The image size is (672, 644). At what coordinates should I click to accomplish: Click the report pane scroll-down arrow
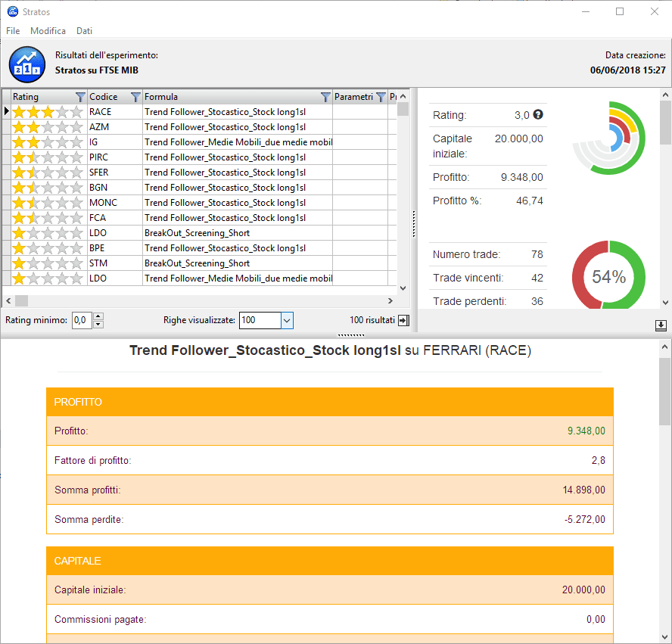coord(664,636)
